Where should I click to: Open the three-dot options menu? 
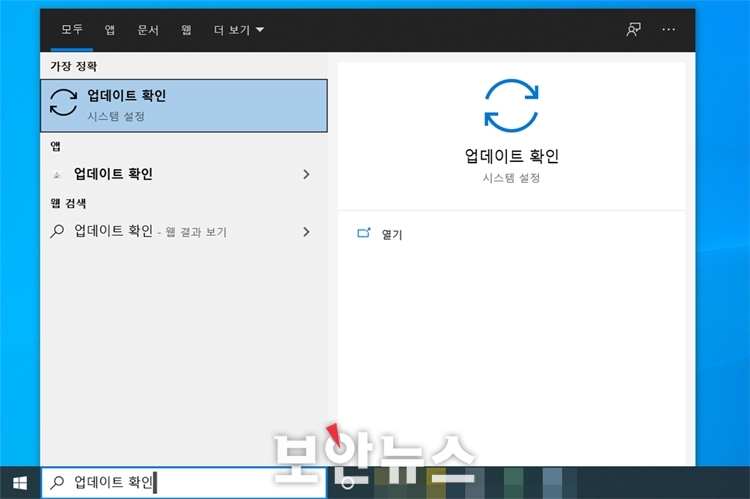(668, 30)
